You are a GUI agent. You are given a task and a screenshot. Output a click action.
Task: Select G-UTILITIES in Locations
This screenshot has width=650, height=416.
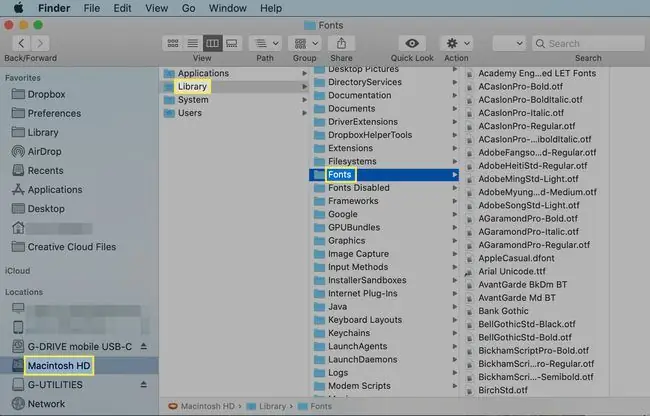point(55,385)
